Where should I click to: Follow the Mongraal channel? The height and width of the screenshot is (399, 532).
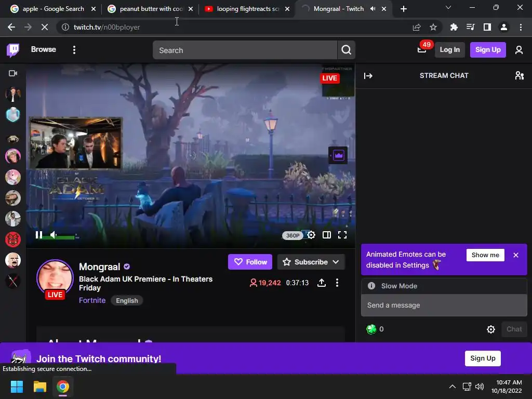[250, 262]
